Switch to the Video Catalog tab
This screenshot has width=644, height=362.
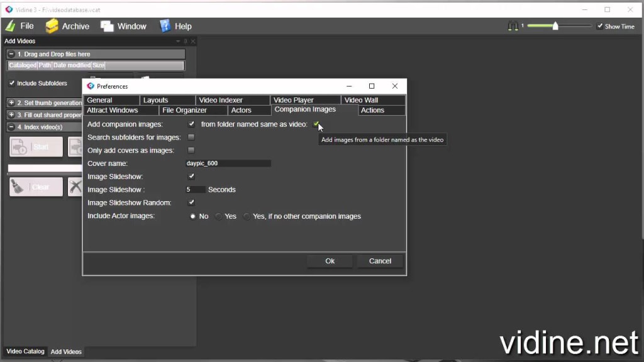[25, 351]
